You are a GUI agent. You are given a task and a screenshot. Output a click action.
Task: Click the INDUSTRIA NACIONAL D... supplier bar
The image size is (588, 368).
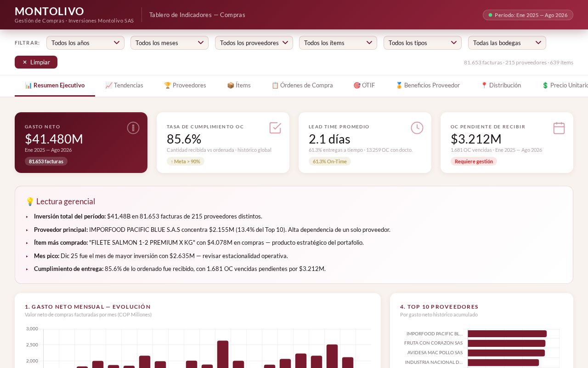(x=503, y=362)
